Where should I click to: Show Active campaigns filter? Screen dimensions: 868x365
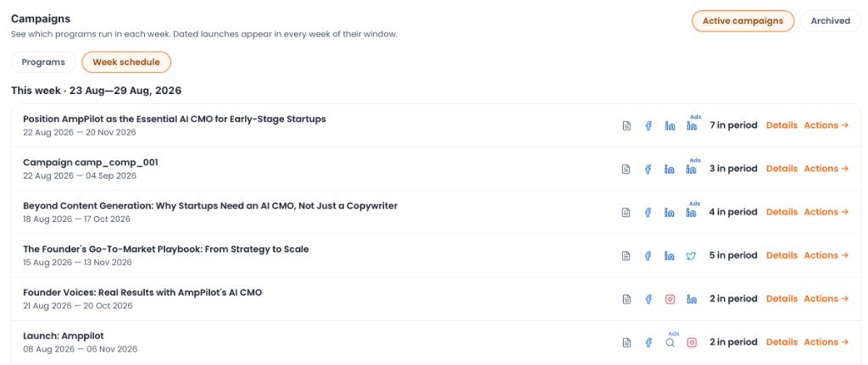tap(743, 21)
